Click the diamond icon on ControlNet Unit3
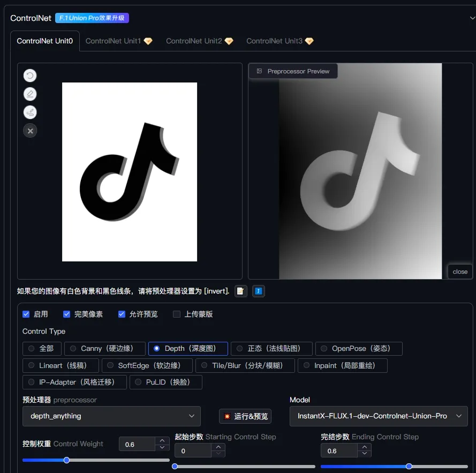This screenshot has width=476, height=473. click(x=309, y=41)
